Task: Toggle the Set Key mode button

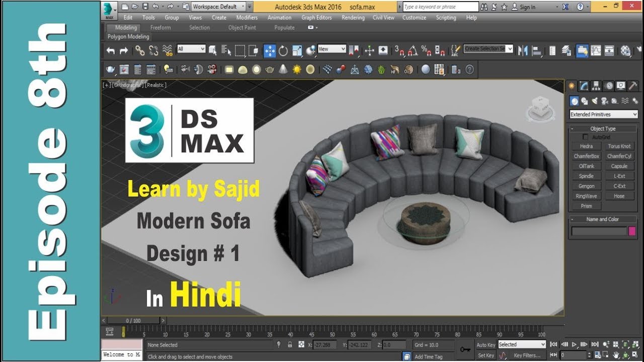Action: pos(486,355)
